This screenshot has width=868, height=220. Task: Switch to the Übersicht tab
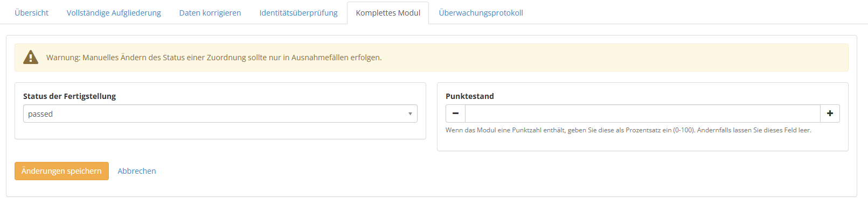click(x=32, y=13)
